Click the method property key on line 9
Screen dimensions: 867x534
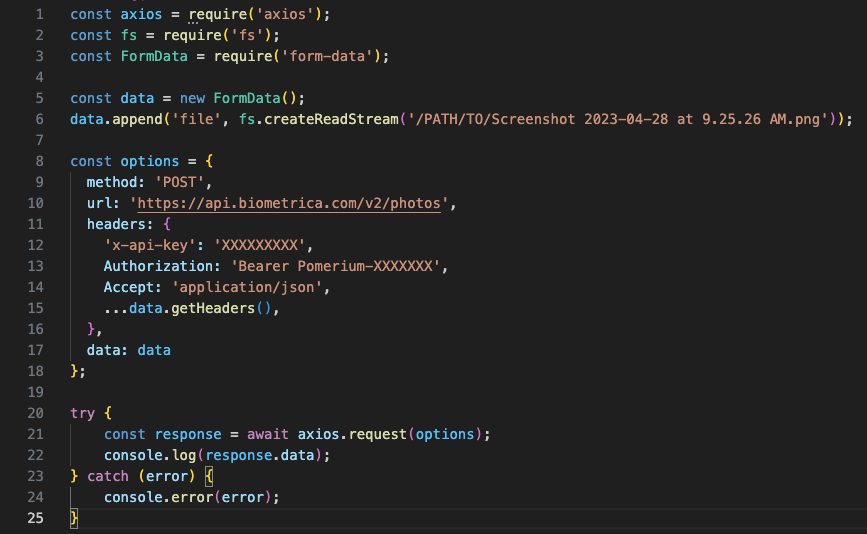tap(112, 182)
